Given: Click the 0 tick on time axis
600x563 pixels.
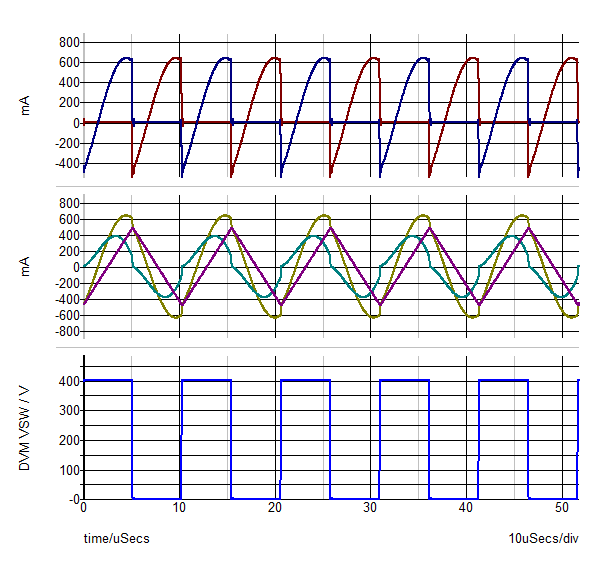Looking at the screenshot, I should point(84,508).
